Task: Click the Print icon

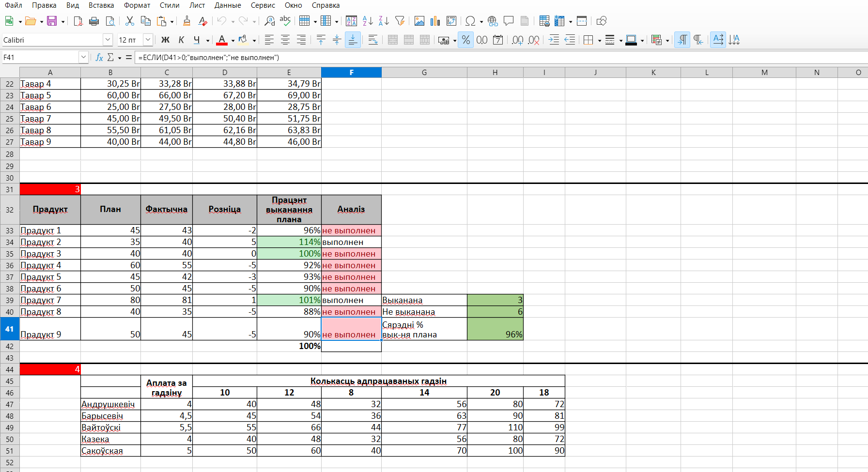Action: click(94, 21)
